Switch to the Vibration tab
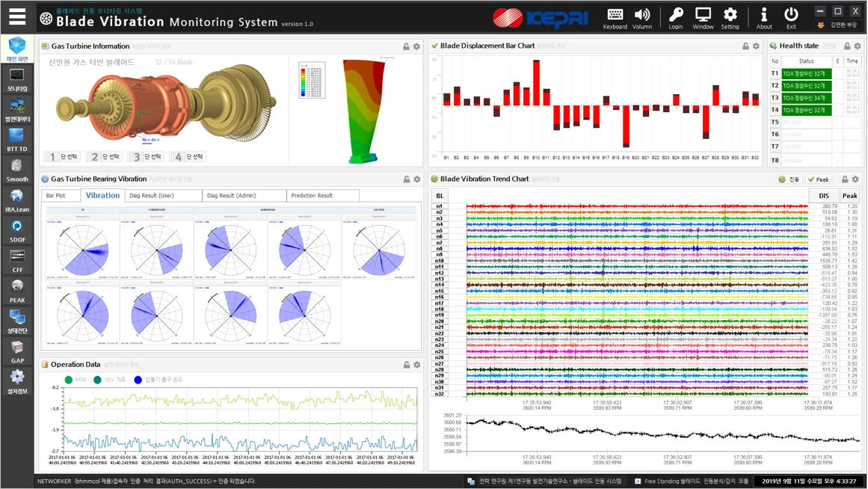Image resolution: width=868 pixels, height=489 pixels. pyautogui.click(x=102, y=195)
